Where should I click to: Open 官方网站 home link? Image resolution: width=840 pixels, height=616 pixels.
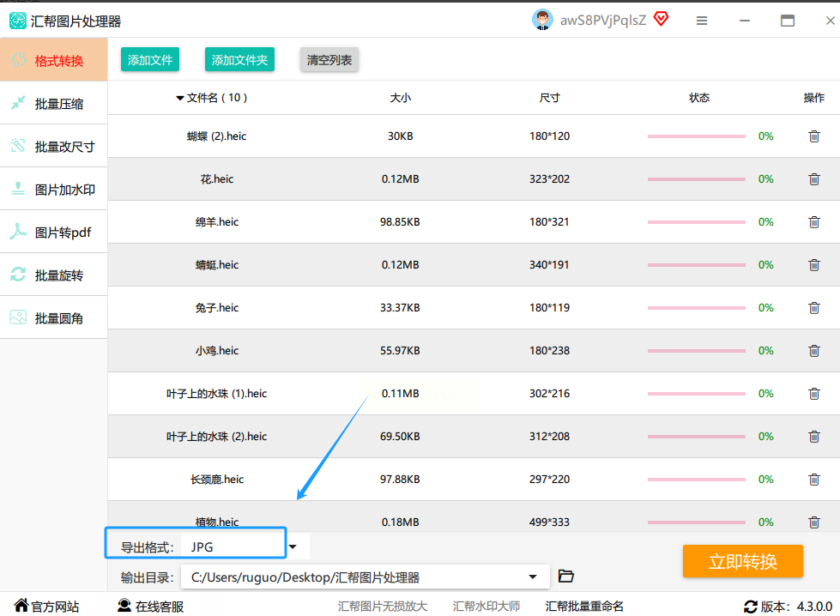coord(46,606)
